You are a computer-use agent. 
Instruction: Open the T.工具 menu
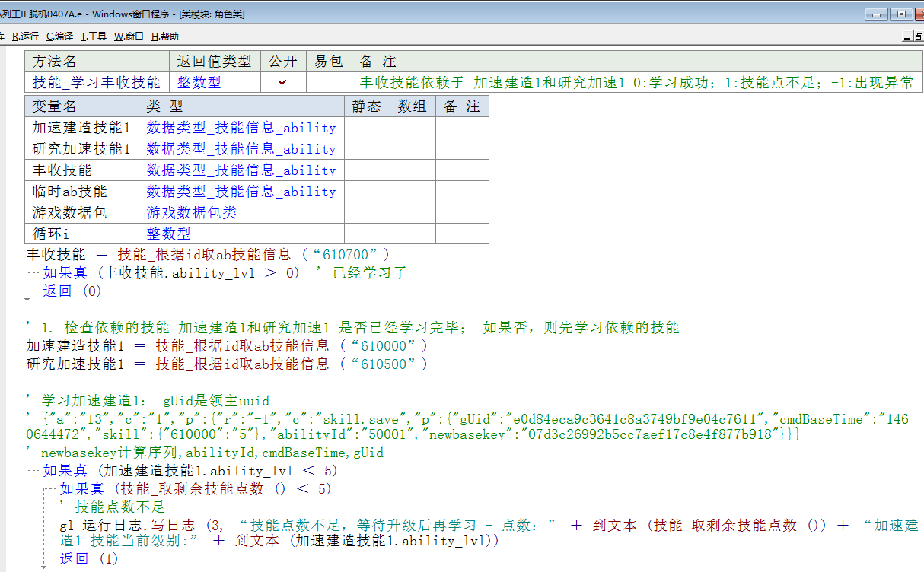point(94,36)
